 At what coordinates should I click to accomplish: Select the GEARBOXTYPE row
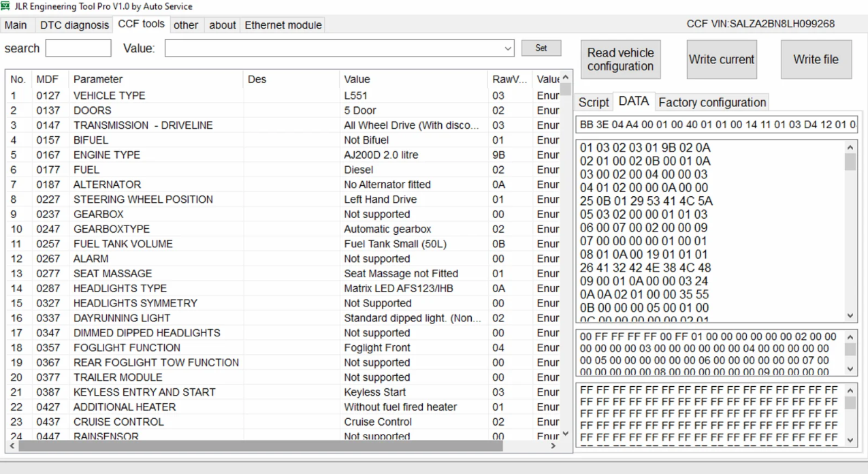[283, 230]
